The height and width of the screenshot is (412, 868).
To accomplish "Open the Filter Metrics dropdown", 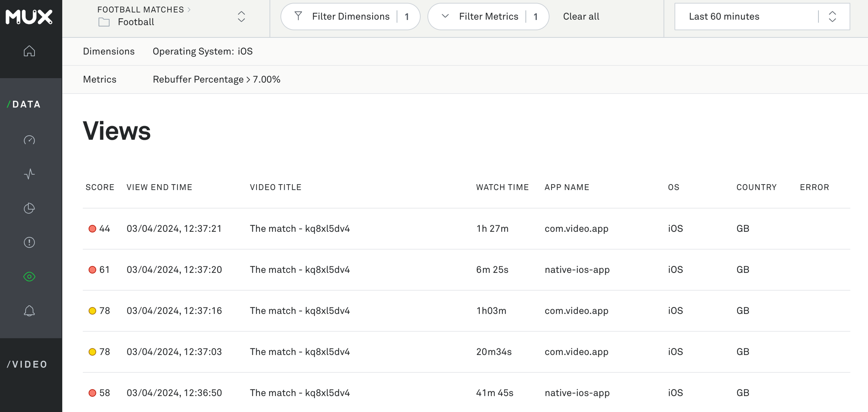I will 488,16.
